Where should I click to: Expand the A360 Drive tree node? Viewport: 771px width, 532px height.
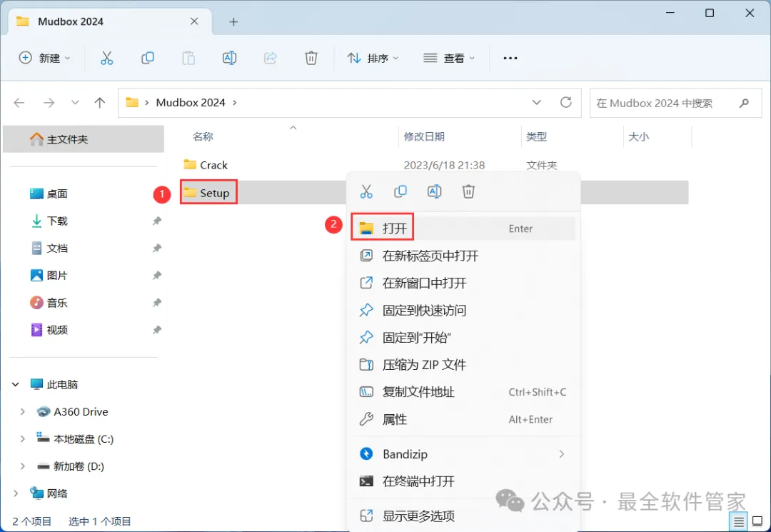22,411
